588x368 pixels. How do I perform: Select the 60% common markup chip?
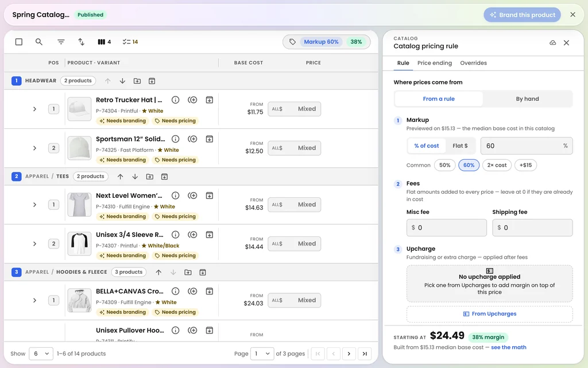[469, 165]
